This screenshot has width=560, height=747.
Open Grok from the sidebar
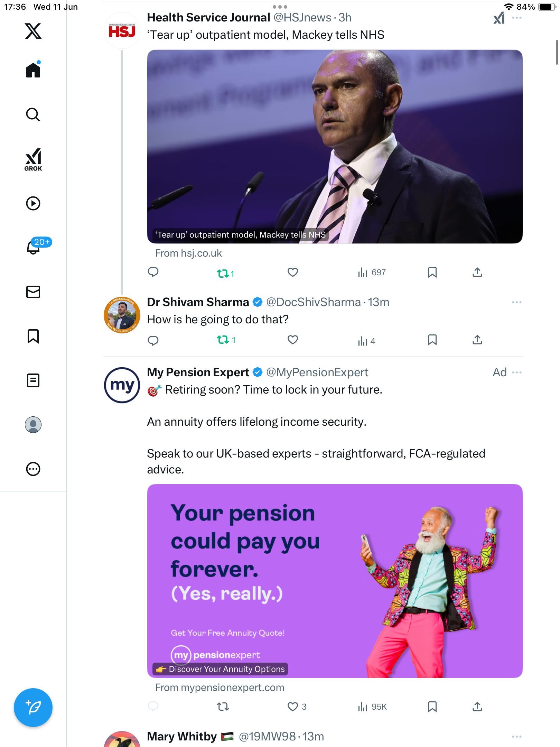33,159
